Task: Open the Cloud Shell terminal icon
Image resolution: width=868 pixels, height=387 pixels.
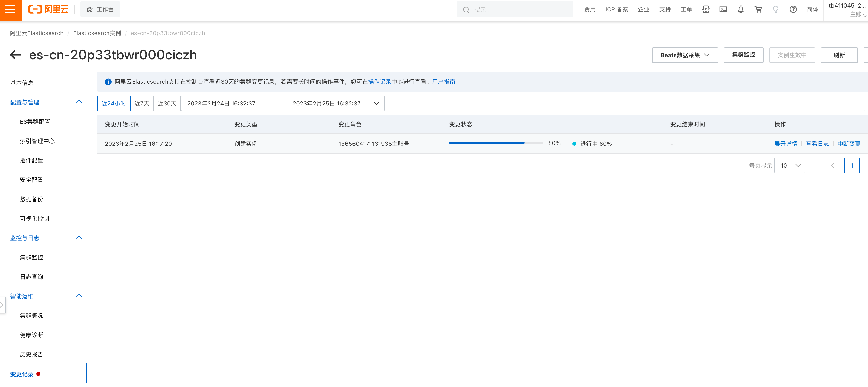Action: point(723,9)
